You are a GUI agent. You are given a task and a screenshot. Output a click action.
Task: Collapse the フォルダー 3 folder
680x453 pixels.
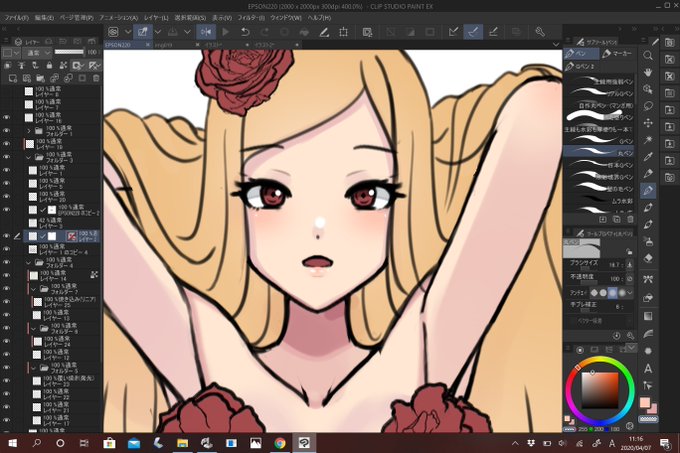[29, 157]
